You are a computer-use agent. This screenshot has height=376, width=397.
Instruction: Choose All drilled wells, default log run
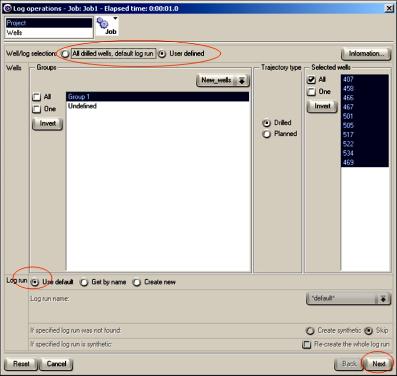(65, 54)
